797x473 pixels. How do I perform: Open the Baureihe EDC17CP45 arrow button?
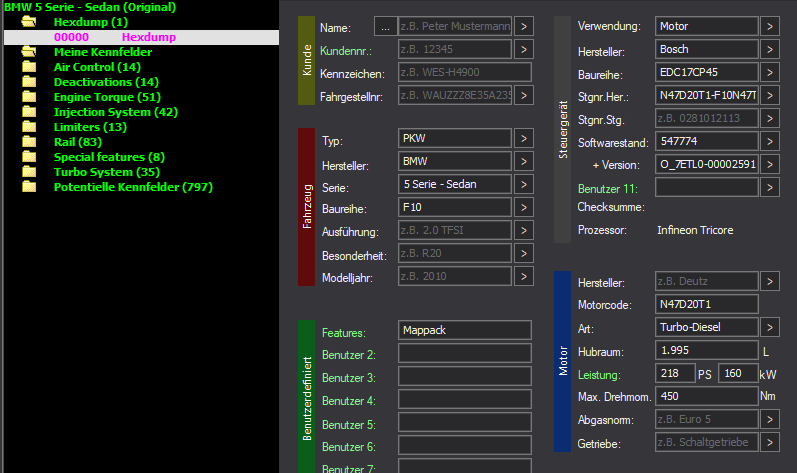tap(770, 72)
